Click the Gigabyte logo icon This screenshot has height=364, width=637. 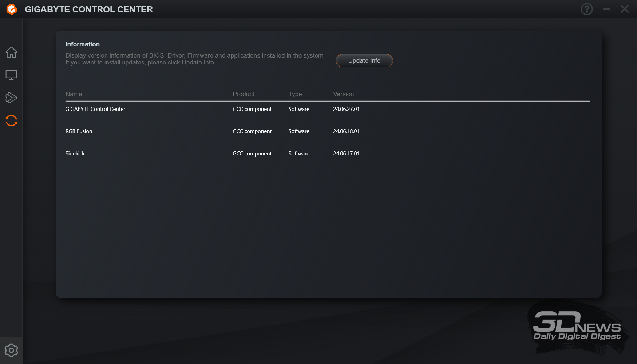[x=12, y=9]
